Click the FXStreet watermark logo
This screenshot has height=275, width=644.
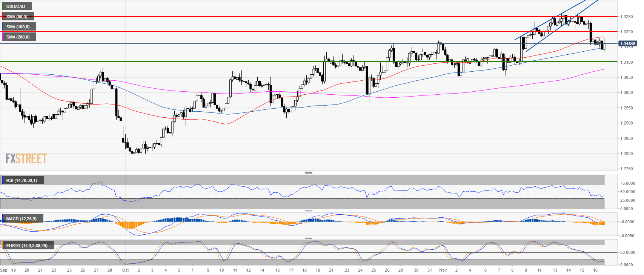point(26,158)
